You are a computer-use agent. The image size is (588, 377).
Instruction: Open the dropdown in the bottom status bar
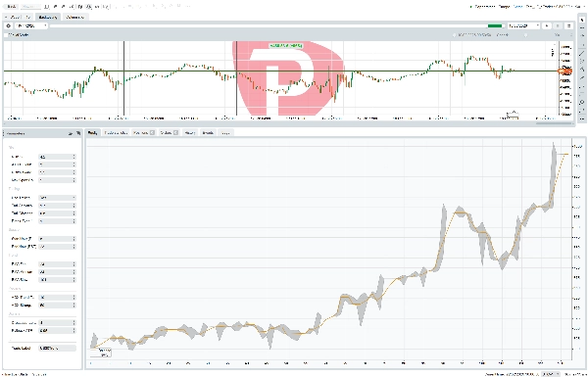coord(551,374)
